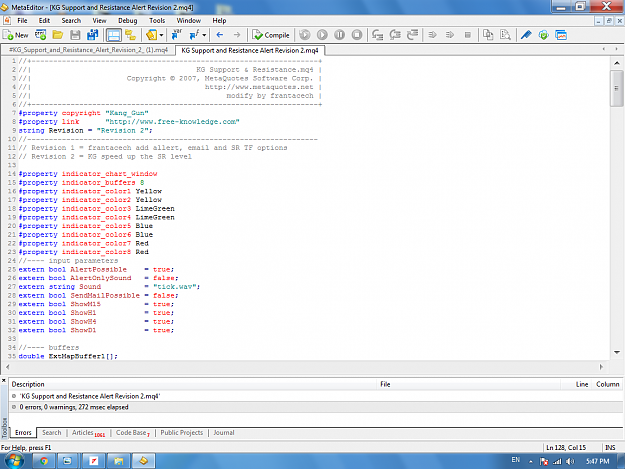Expand the functions list dropdown arrow
The width and height of the screenshot is (625, 469).
pos(204,35)
